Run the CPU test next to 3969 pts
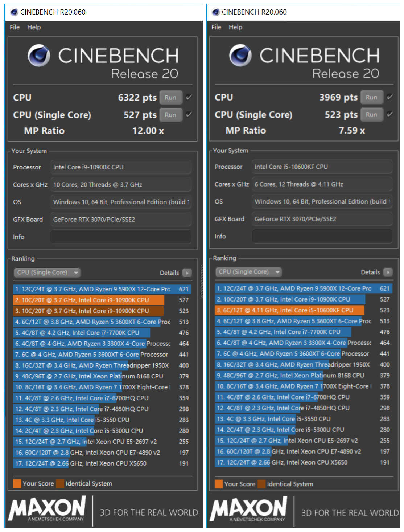Image resolution: width=404 pixels, height=532 pixels. 372,97
